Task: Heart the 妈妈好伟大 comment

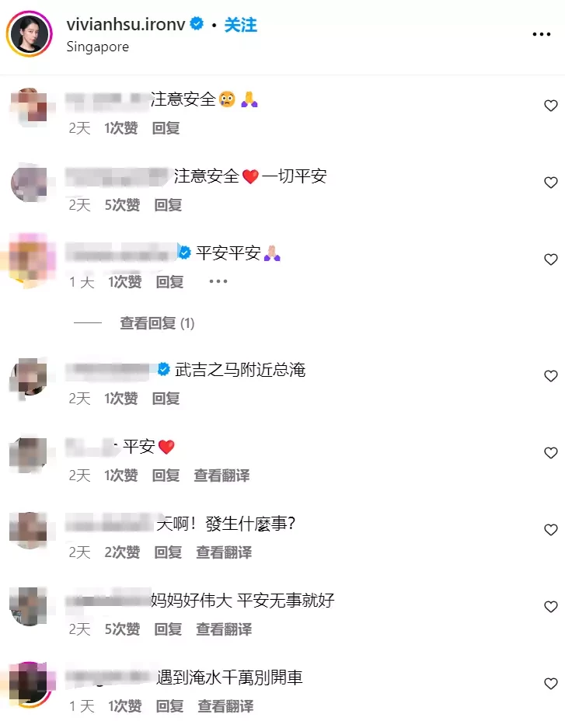Action: pyautogui.click(x=550, y=607)
